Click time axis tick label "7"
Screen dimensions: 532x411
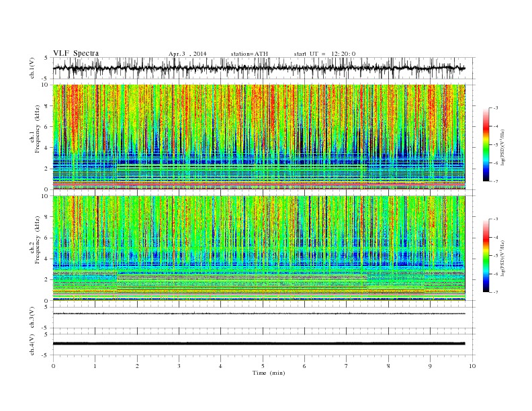pyautogui.click(x=347, y=366)
